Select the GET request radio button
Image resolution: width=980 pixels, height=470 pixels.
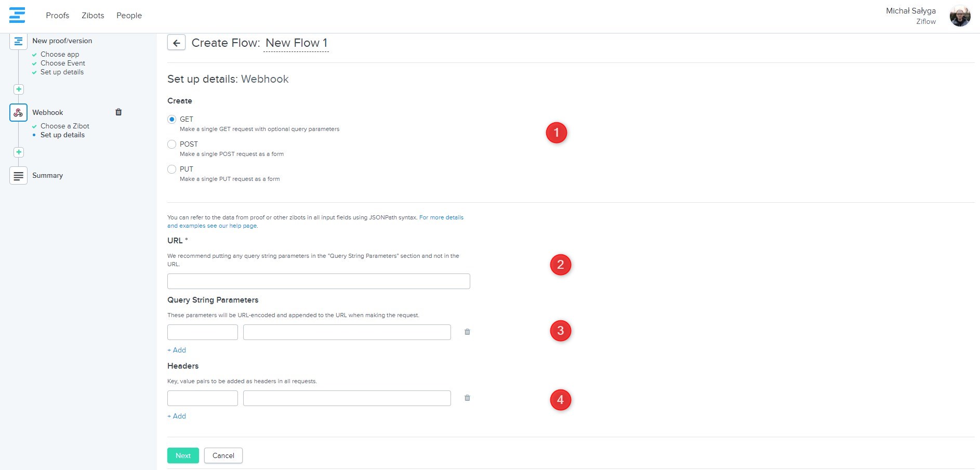point(172,119)
